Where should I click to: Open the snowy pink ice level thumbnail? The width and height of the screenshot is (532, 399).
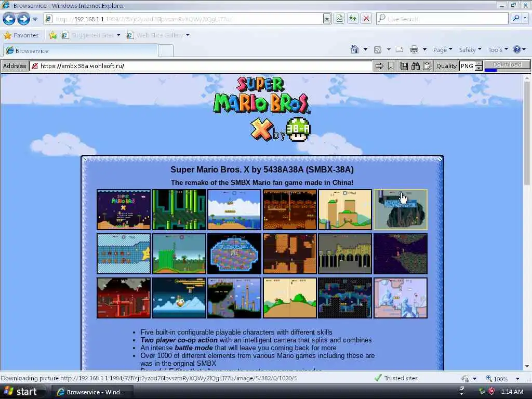[401, 298]
